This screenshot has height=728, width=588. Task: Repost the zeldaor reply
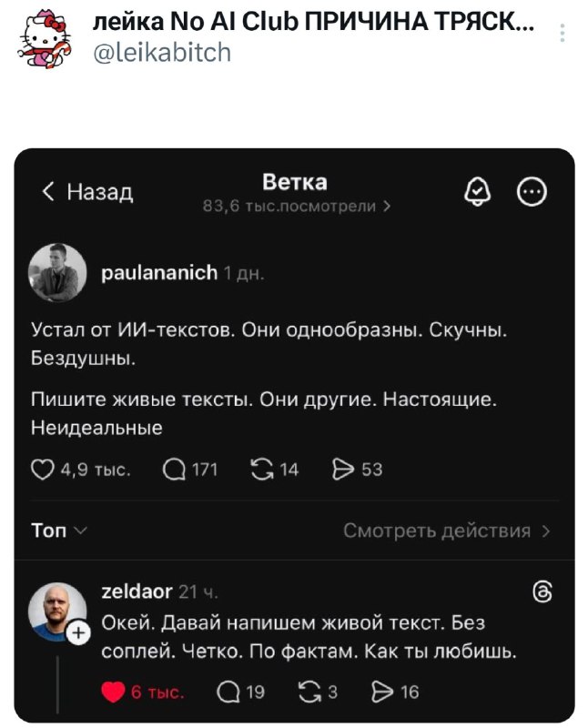[x=309, y=693]
